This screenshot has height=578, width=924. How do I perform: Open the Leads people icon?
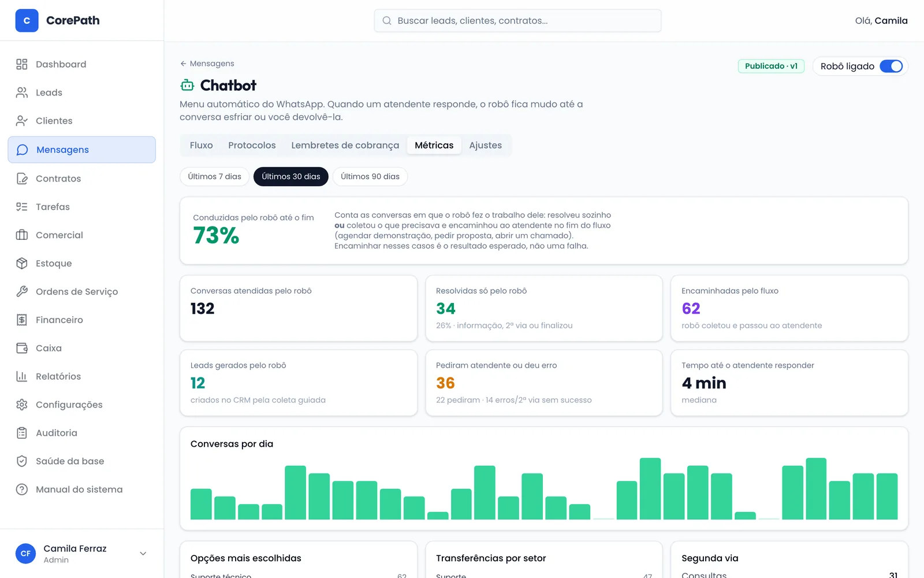click(x=22, y=92)
